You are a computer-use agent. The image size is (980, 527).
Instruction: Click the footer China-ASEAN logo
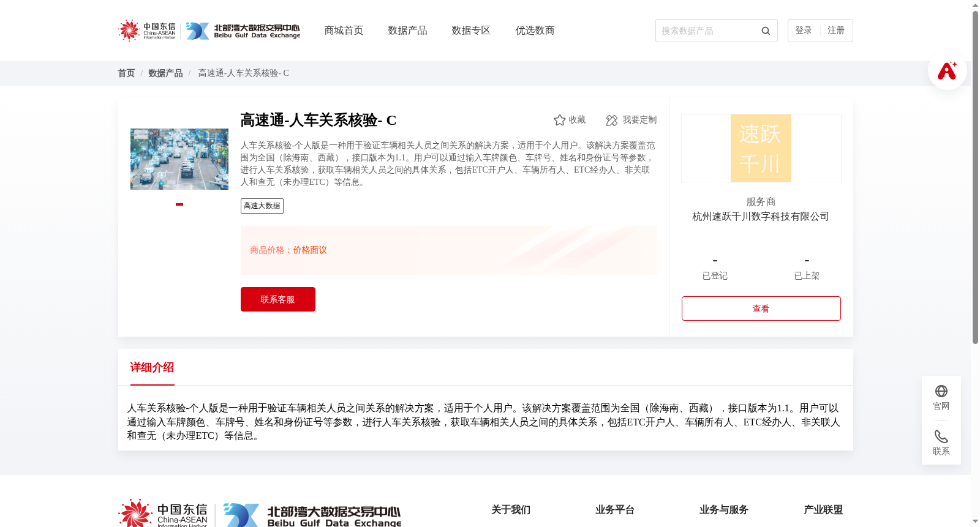163,514
